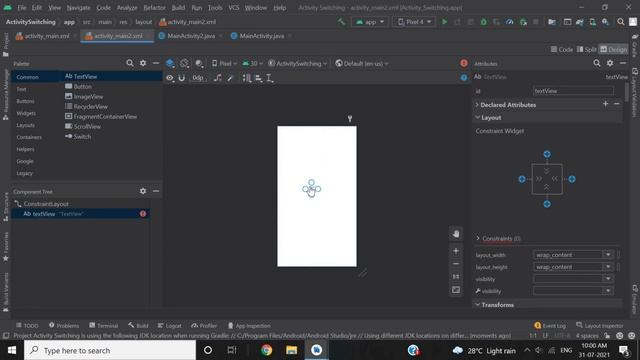Open the File menu
Screen dimensions: 640x360
22,8
